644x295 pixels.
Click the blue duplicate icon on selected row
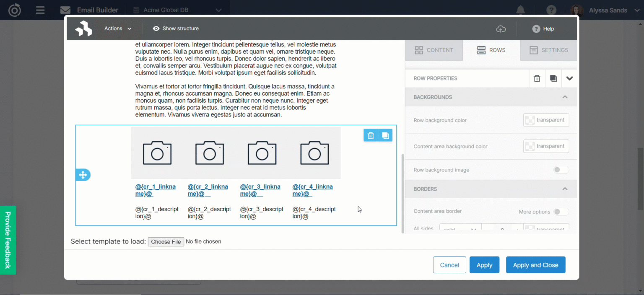pos(385,135)
